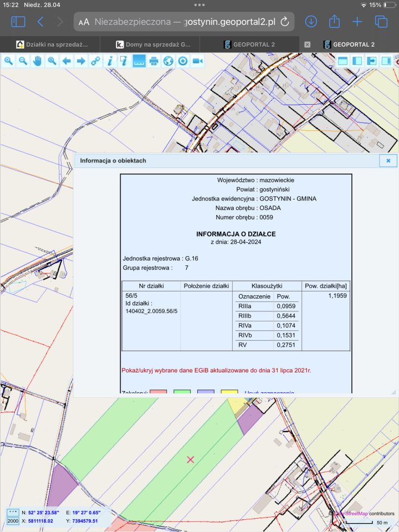The width and height of the screenshot is (399, 532).
Task: Close the 'Informacja o obiektach' dialog
Action: (x=388, y=161)
